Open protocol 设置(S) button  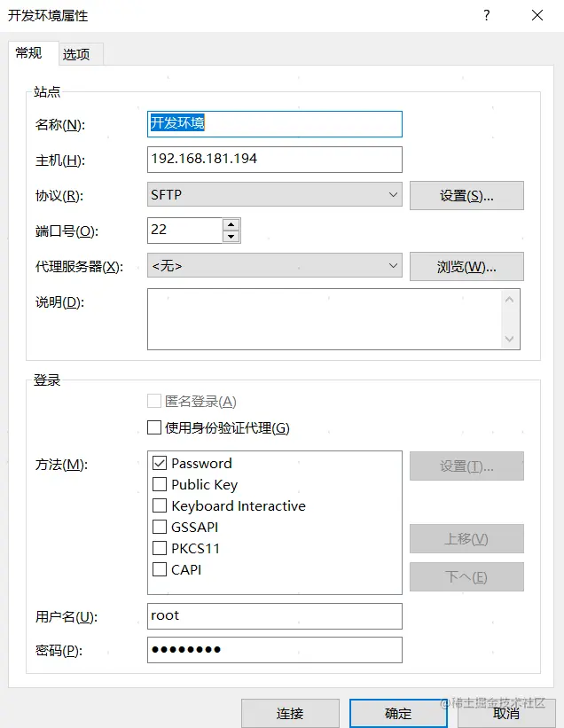(466, 195)
